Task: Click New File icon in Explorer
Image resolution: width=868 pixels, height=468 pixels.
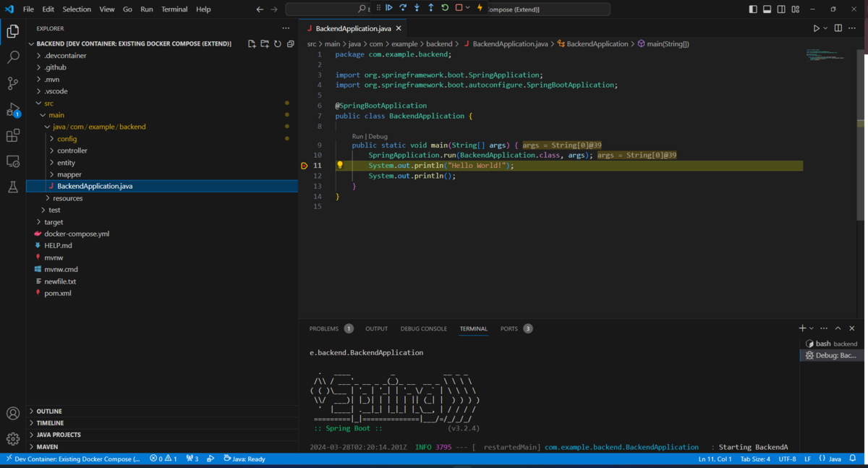Action: 252,44
